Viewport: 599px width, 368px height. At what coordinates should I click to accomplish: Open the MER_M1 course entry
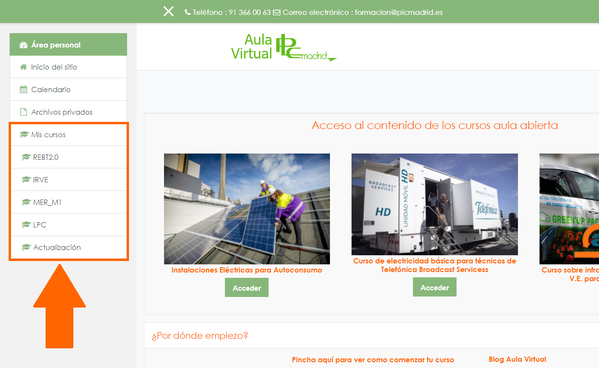68,202
